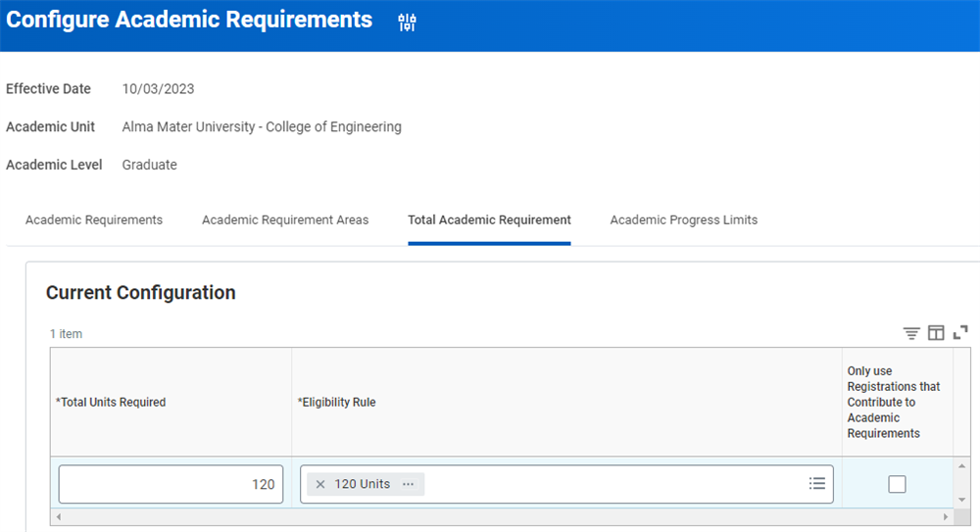Click the Configure Academic Requirements page title
The image size is (980, 532).
coord(189,20)
